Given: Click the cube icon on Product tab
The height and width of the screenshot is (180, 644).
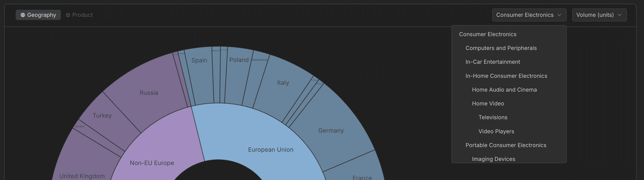Looking at the screenshot, I should tap(68, 15).
